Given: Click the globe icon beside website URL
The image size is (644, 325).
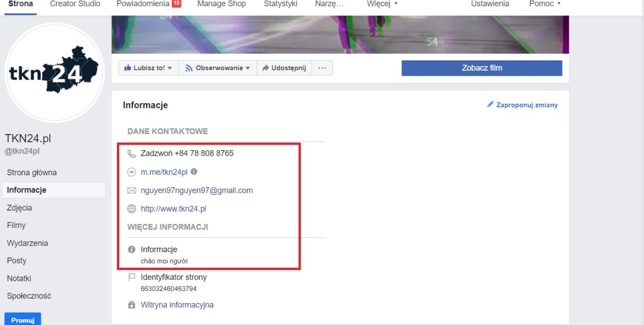Looking at the screenshot, I should (131, 209).
